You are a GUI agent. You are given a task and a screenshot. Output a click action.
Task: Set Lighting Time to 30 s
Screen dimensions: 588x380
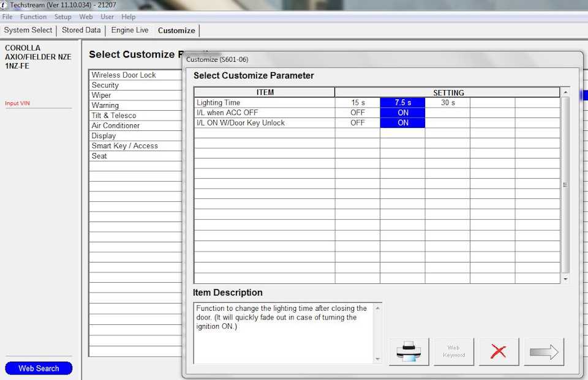point(448,102)
